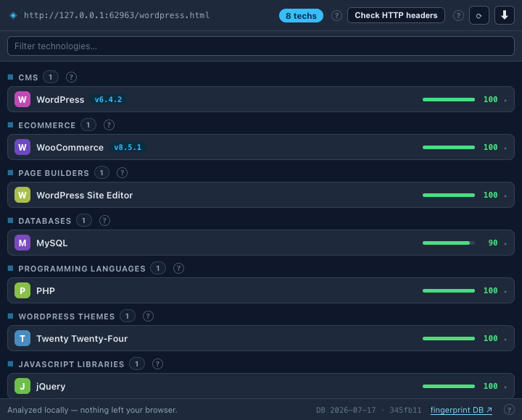Expand the PHP row details arrow
Image resolution: width=522 pixels, height=420 pixels.
505,291
